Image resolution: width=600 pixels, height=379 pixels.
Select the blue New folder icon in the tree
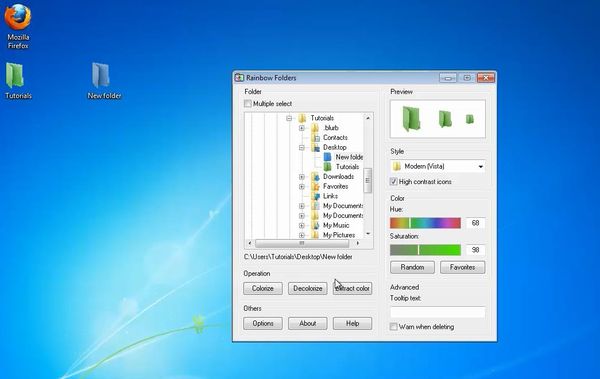(x=328, y=157)
